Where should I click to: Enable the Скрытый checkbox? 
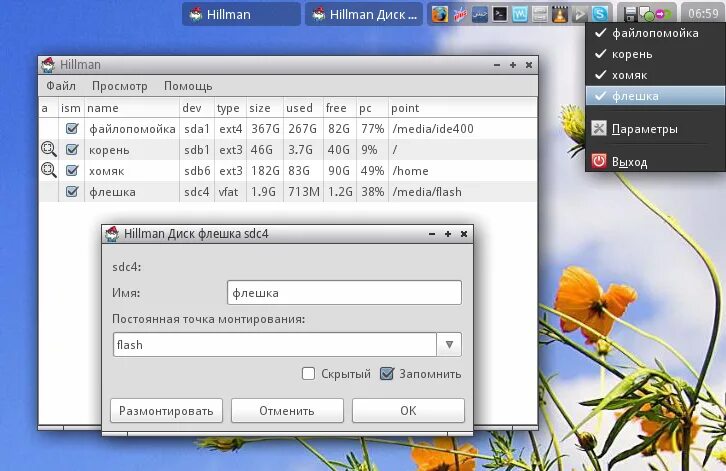[x=308, y=373]
